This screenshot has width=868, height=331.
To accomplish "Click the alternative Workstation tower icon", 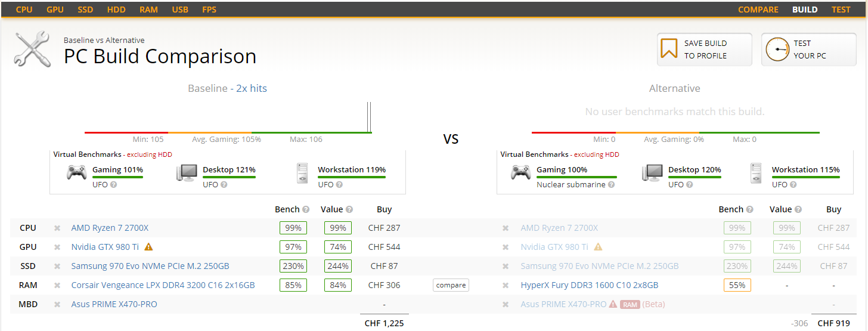I will coord(757,172).
